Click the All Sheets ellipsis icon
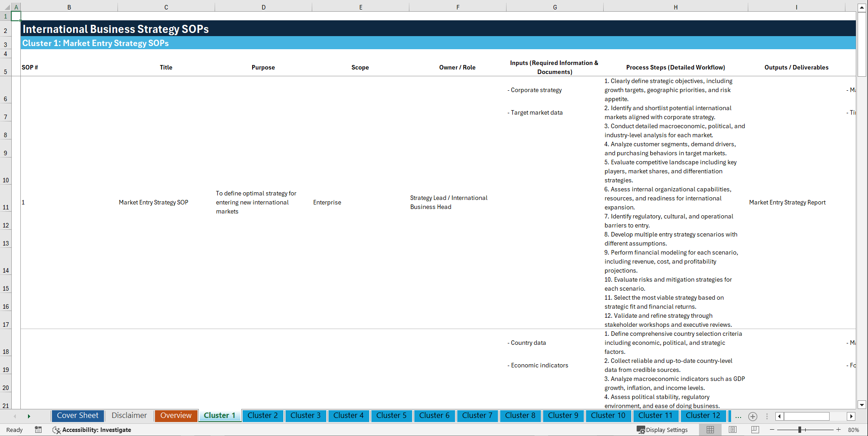This screenshot has width=868, height=436. 738,417
